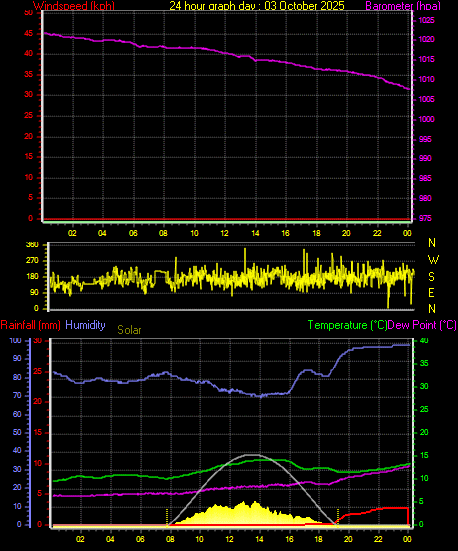Click the 1005 value on barometer axis
This screenshot has width=458, height=551.
[426, 100]
